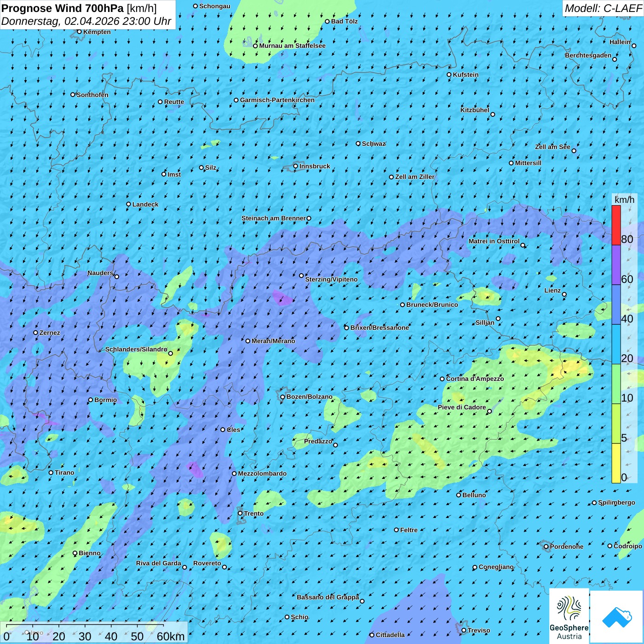Click the 'Meran/Merano' label
Image resolution: width=644 pixels, height=644 pixels.
pyautogui.click(x=273, y=341)
